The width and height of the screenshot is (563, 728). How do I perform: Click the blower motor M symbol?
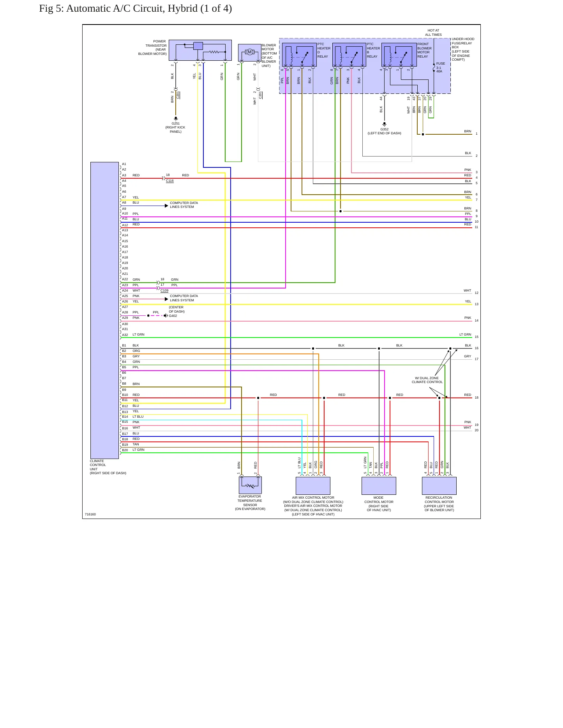pos(250,52)
